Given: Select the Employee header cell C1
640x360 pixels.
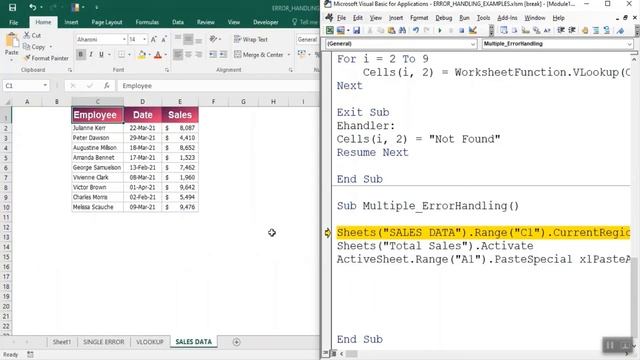Looking at the screenshot, I should (x=98, y=115).
